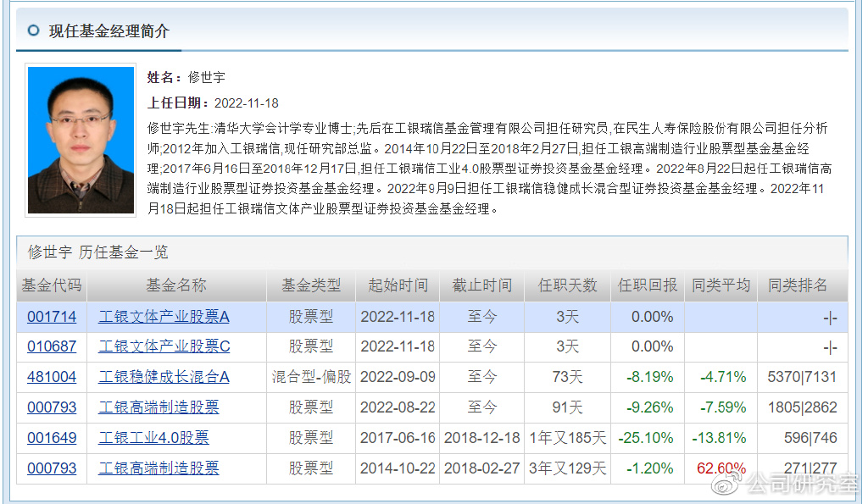Viewport: 868px width, 504px height.
Task: Click the fund manager's portrait photo
Action: (x=81, y=140)
